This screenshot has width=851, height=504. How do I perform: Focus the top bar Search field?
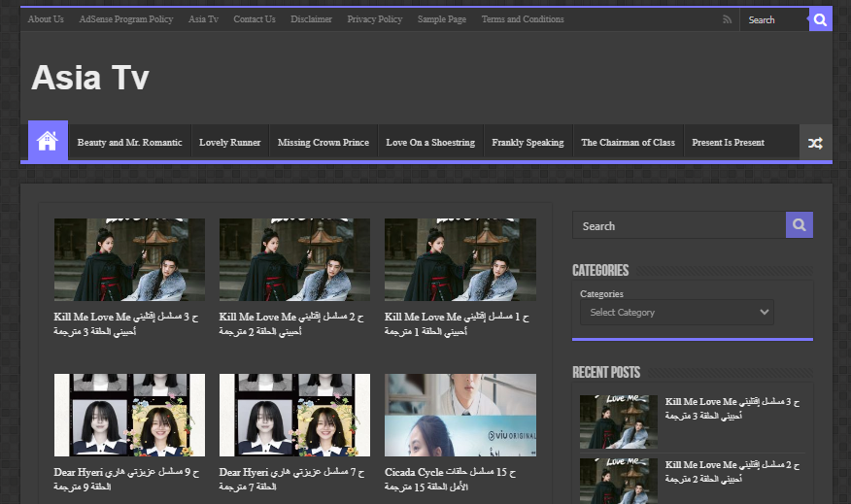pyautogui.click(x=774, y=20)
